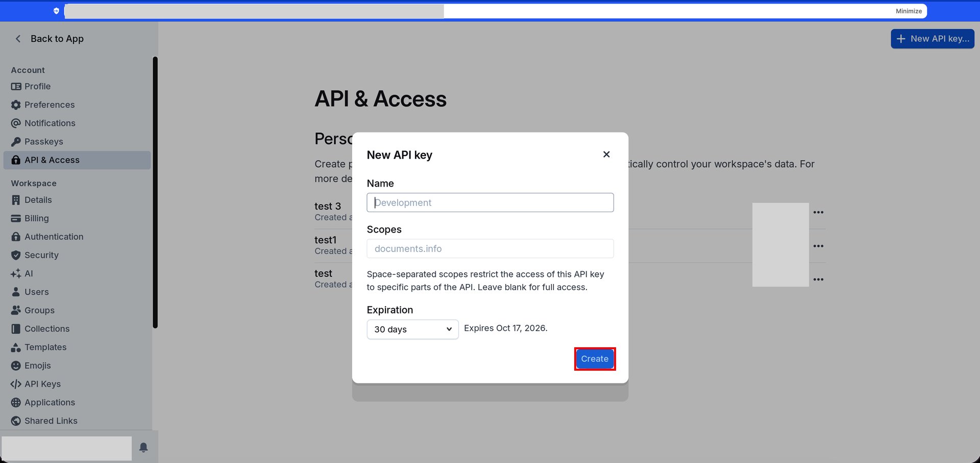
Task: Focus the Scopes input field
Action: [x=490, y=249]
